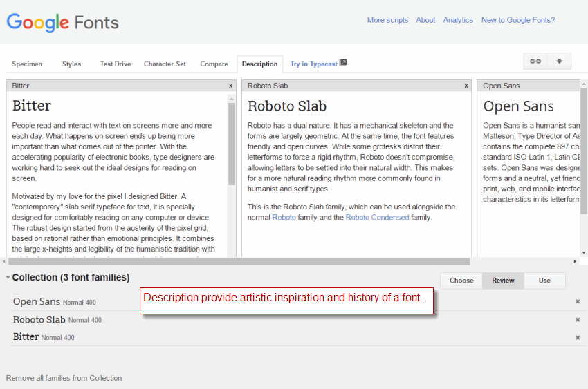This screenshot has height=389, width=588.
Task: Switch to the Styles tab
Action: tap(72, 64)
